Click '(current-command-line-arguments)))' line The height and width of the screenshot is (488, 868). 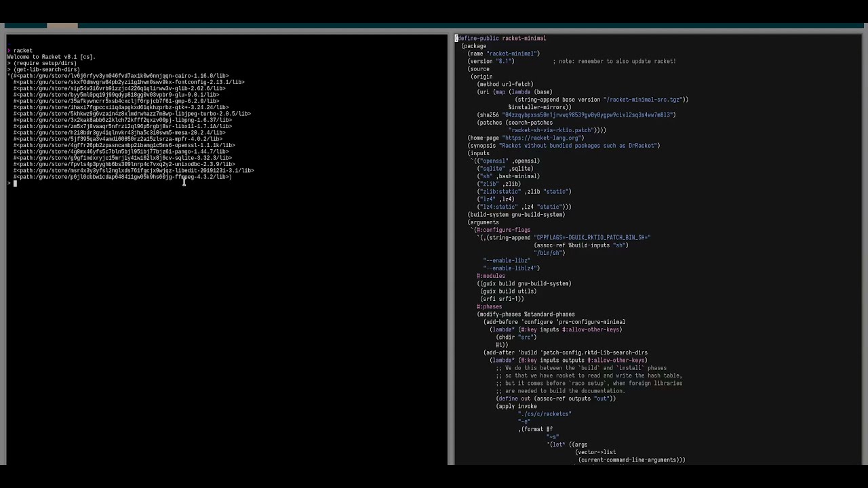tap(631, 460)
